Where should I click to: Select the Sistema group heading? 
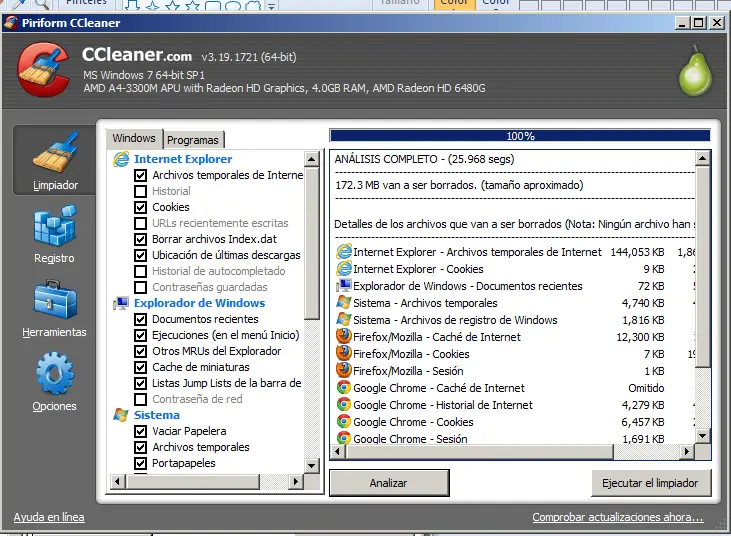click(157, 415)
